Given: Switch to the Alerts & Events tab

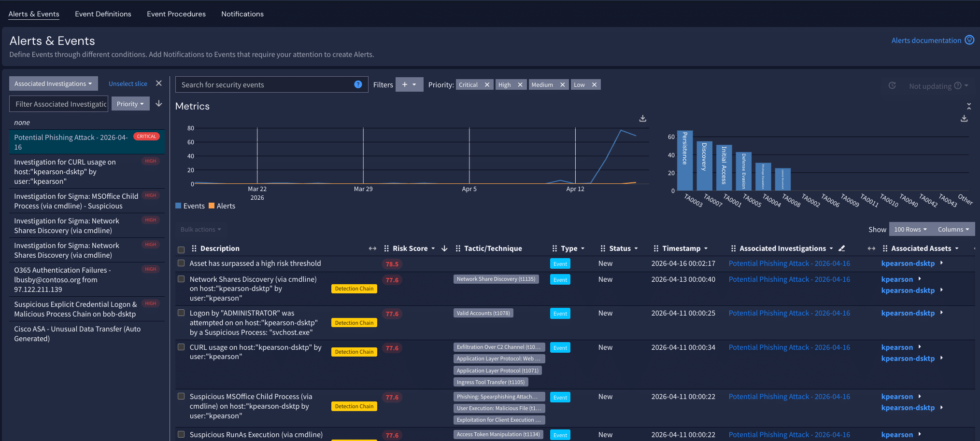Looking at the screenshot, I should pyautogui.click(x=34, y=14).
